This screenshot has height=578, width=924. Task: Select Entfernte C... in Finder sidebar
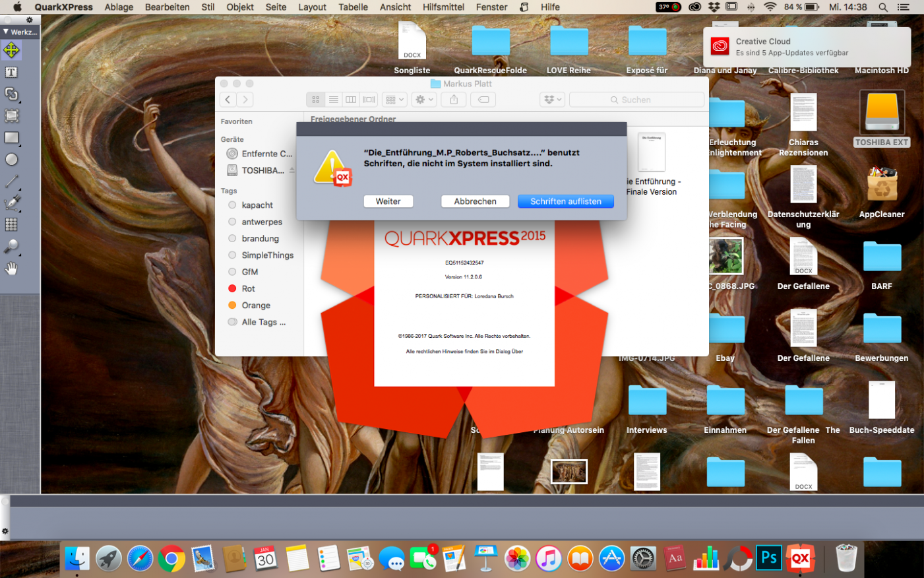click(x=260, y=154)
